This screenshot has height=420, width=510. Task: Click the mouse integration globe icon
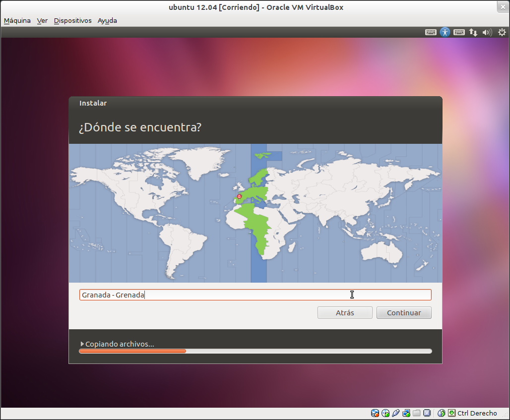(442, 413)
